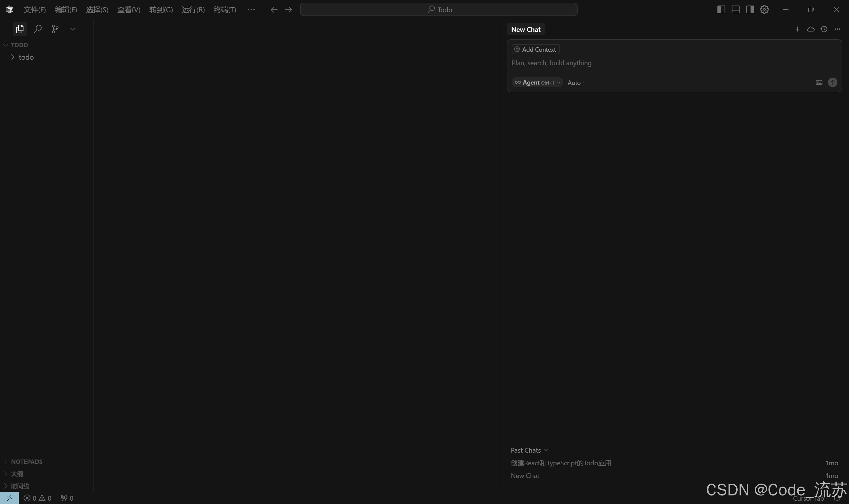This screenshot has height=504, width=849.
Task: Toggle the bottom panel layout icon
Action: click(x=736, y=9)
